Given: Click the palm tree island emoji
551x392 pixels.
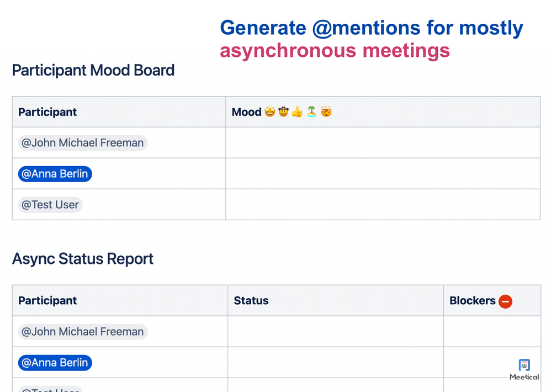Looking at the screenshot, I should point(311,112).
